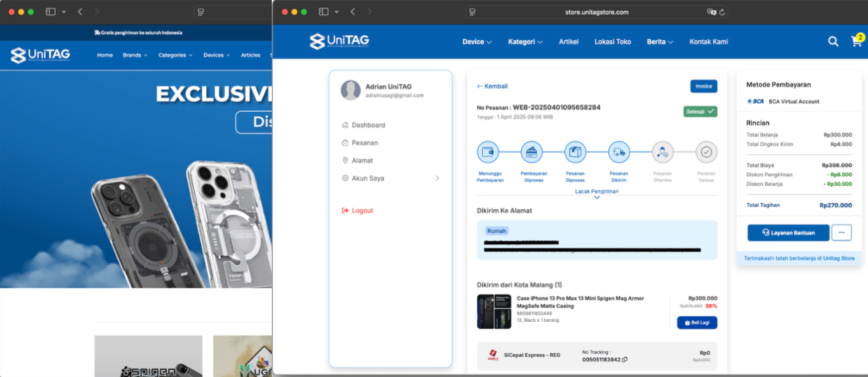The height and width of the screenshot is (377, 868).
Task: Click the iPhone case product thumbnail
Action: (x=495, y=312)
